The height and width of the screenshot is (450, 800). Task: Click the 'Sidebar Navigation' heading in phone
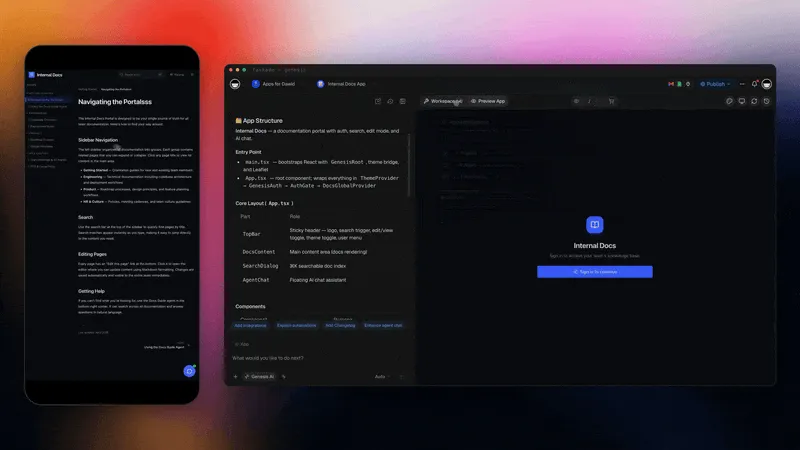pyautogui.click(x=98, y=140)
